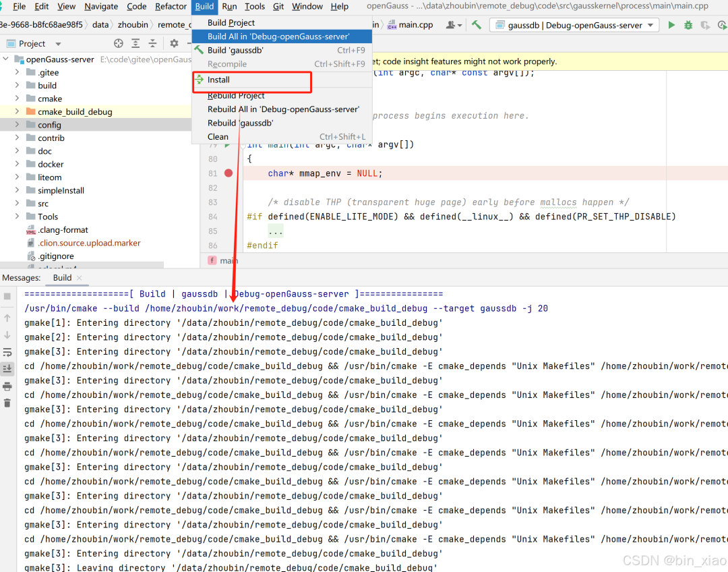Switch to the Build tab in Messages

click(62, 278)
